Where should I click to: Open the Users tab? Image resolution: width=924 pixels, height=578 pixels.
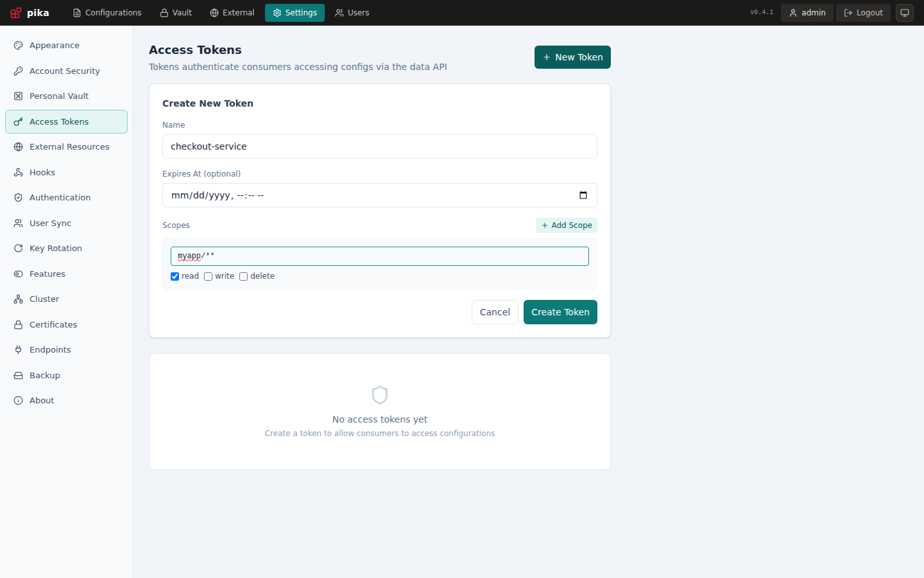pyautogui.click(x=352, y=13)
